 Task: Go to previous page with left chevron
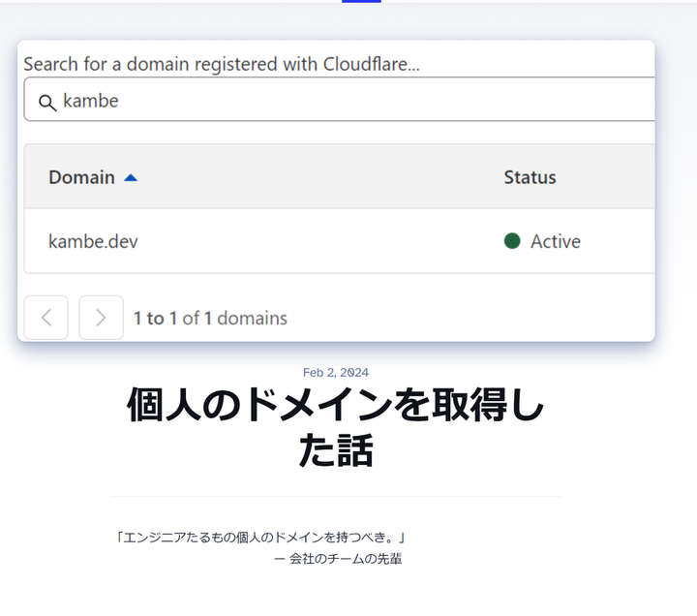tap(46, 318)
